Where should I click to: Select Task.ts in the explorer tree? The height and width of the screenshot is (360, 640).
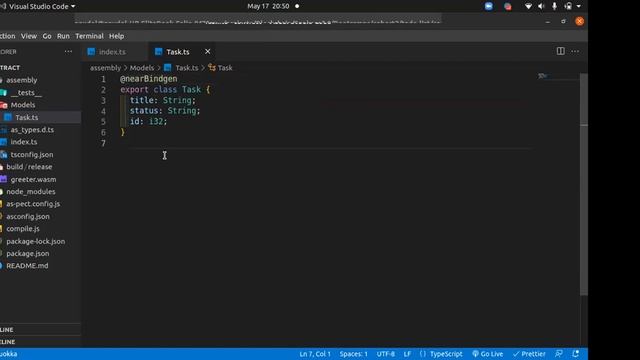point(27,118)
